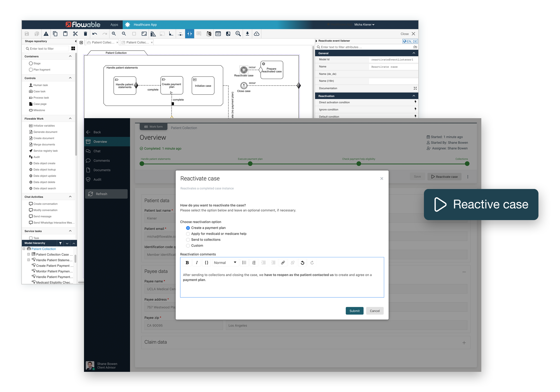The width and height of the screenshot is (560, 392).
Task: Collapse the Reactivation properties section
Action: [x=414, y=96]
